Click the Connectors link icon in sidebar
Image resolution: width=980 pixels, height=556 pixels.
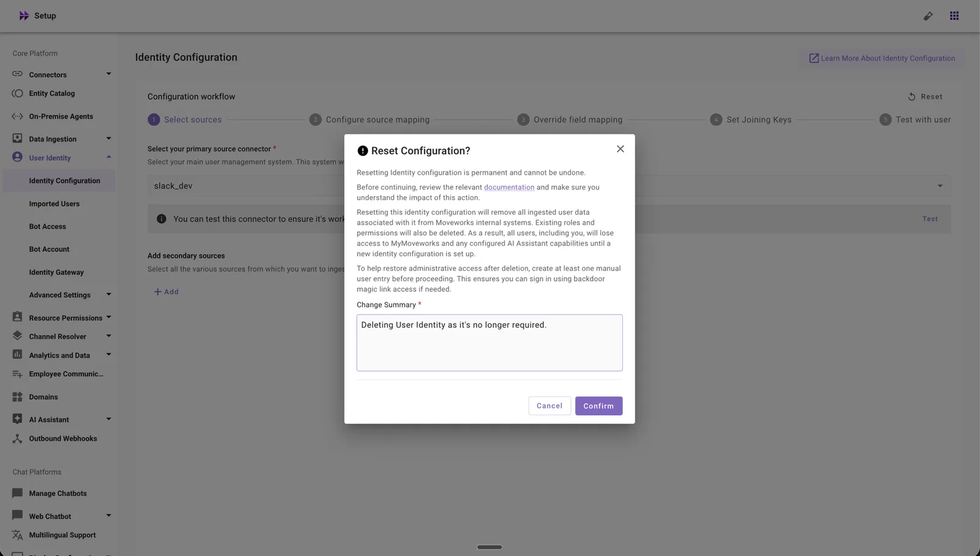pos(17,74)
